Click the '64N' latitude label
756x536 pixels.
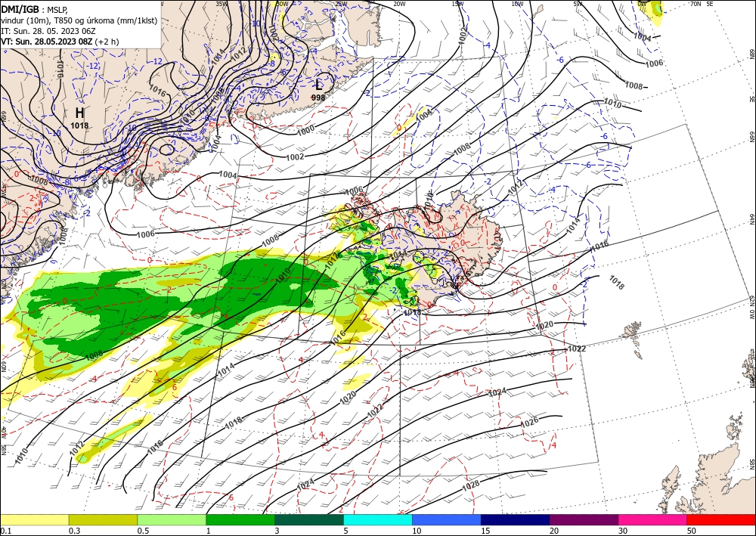coord(752,219)
